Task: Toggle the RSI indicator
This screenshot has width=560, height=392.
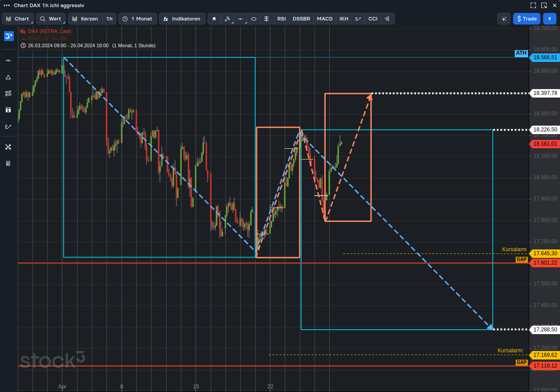Action: coord(281,19)
